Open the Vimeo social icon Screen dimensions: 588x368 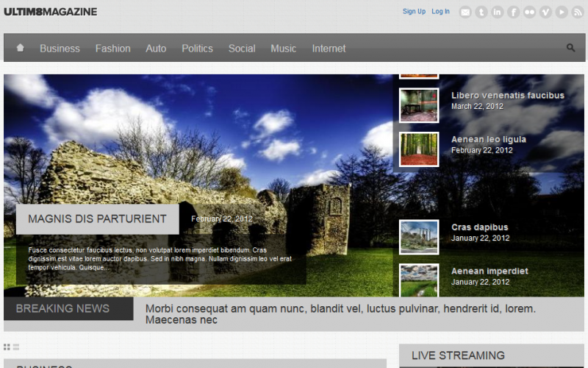(545, 12)
